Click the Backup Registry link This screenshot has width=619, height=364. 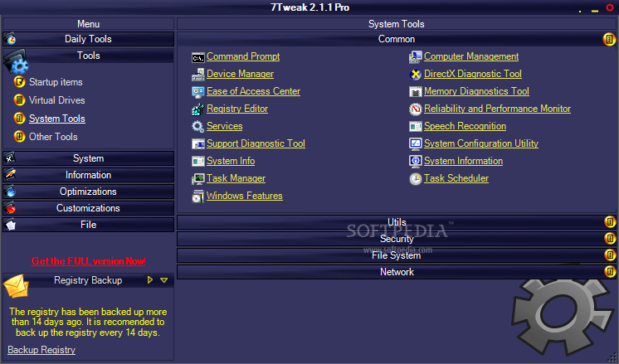click(x=41, y=350)
